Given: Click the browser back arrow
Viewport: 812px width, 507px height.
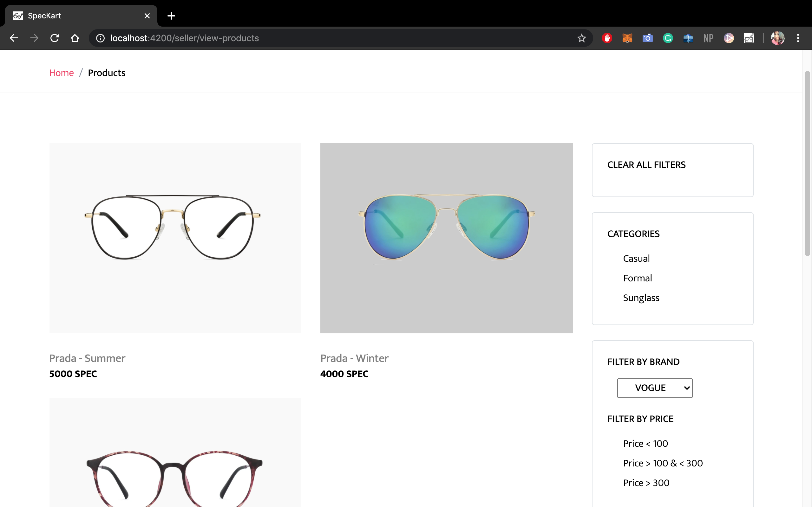Looking at the screenshot, I should pos(14,38).
